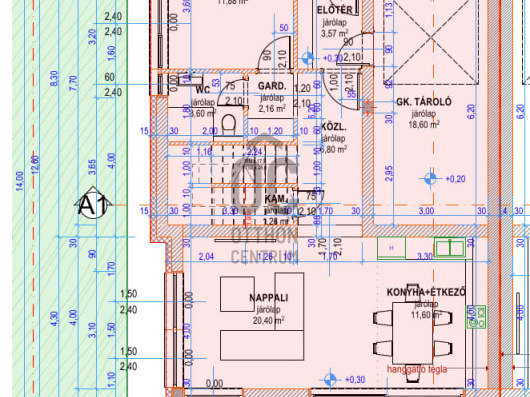Click the 2,16 m² area value

272,108
